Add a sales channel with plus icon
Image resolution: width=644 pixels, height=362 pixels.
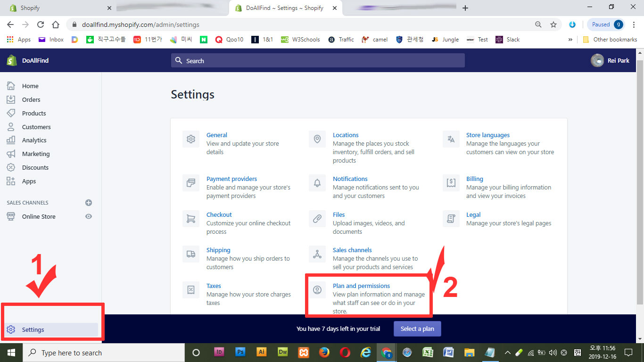tap(89, 203)
